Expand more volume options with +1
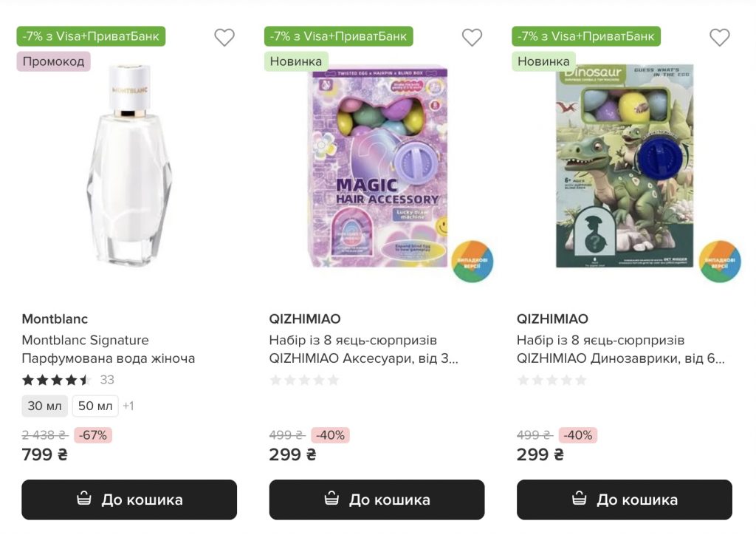The image size is (756, 535). tap(128, 406)
